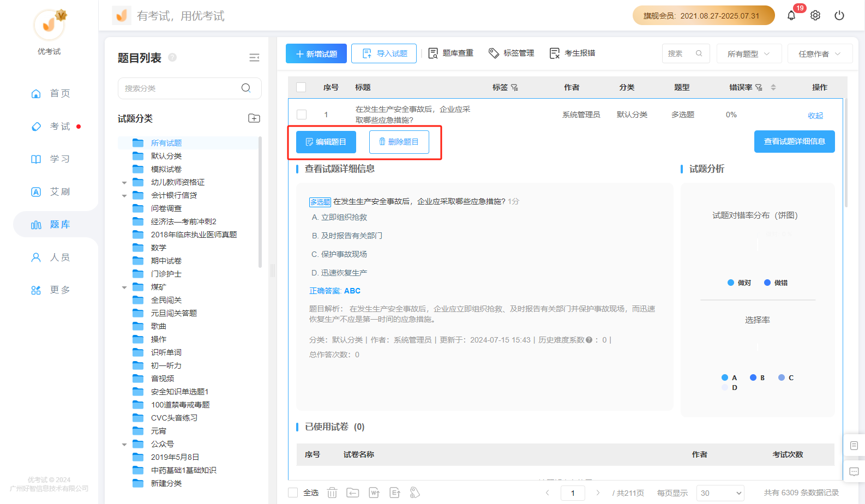Screen dimensions: 865x504
Task: Open the notification bell icon
Action: click(x=791, y=16)
